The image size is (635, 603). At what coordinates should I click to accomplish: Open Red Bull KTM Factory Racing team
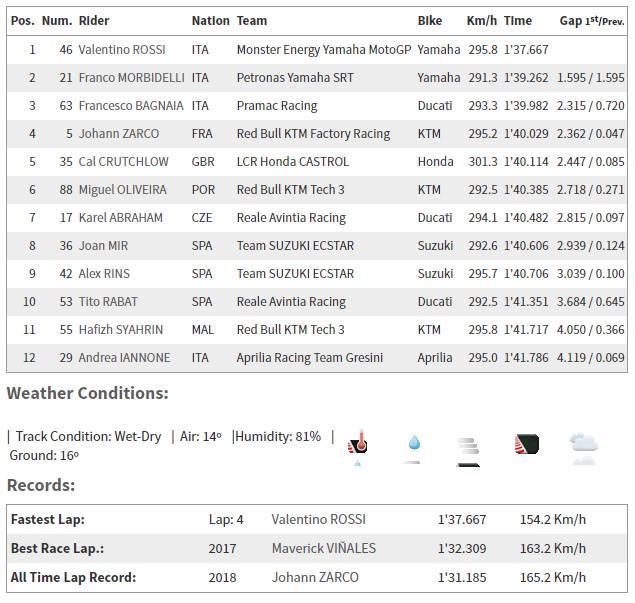point(313,133)
